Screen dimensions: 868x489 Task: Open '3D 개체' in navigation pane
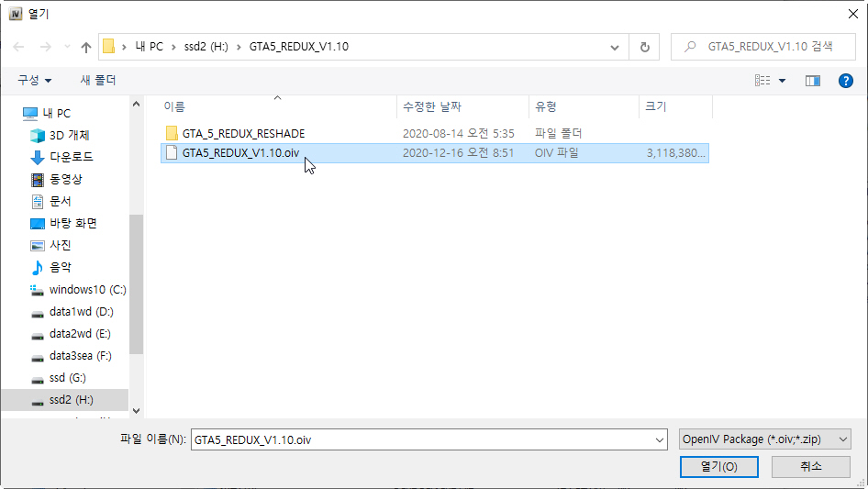[x=69, y=135]
